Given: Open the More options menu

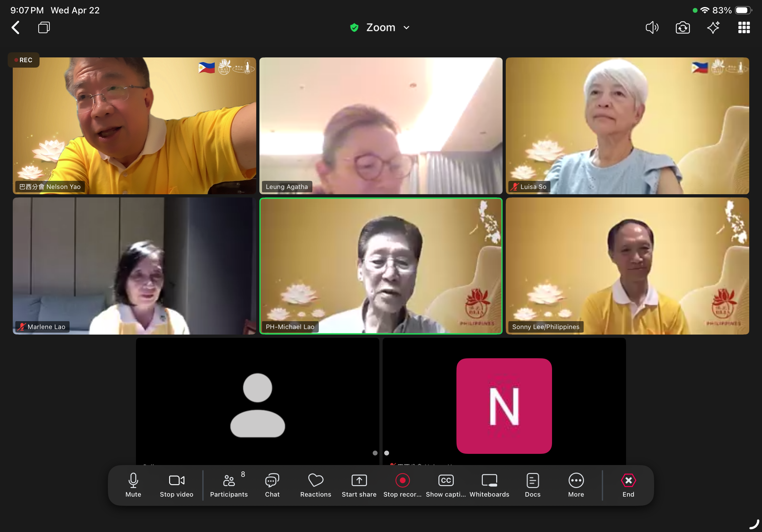Looking at the screenshot, I should [x=576, y=484].
